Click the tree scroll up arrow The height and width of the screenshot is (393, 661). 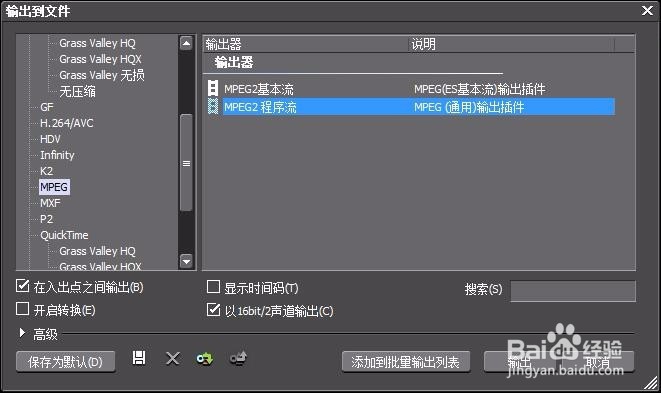point(186,43)
